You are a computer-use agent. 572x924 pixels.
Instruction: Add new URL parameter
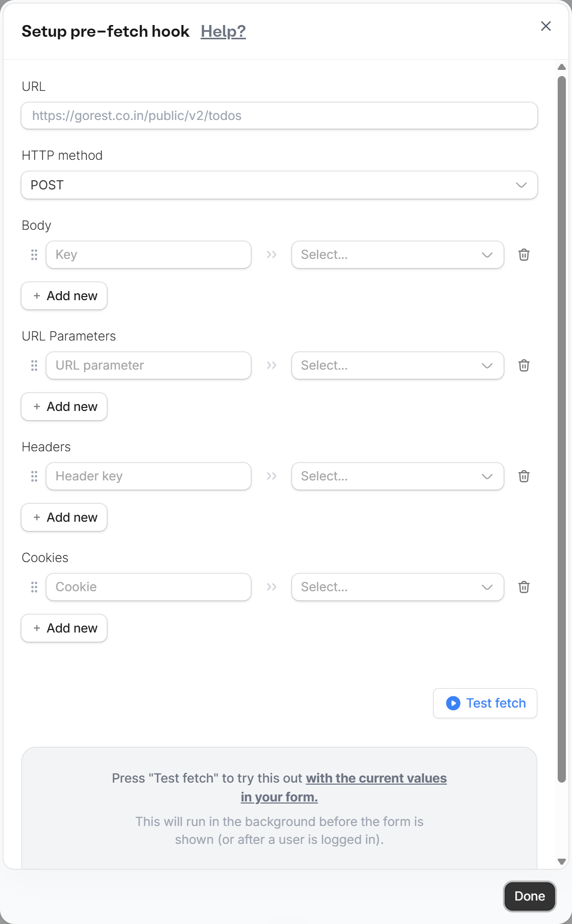pyautogui.click(x=64, y=407)
